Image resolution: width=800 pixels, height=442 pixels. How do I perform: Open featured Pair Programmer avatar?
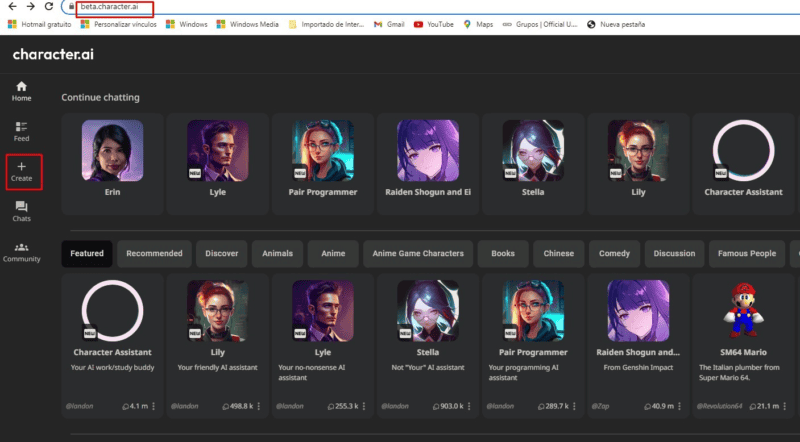pyautogui.click(x=533, y=310)
